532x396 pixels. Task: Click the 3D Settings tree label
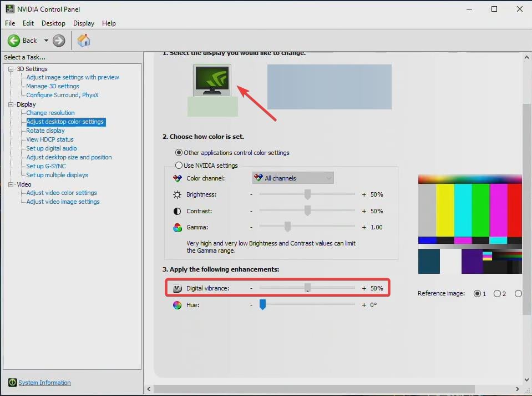32,69
